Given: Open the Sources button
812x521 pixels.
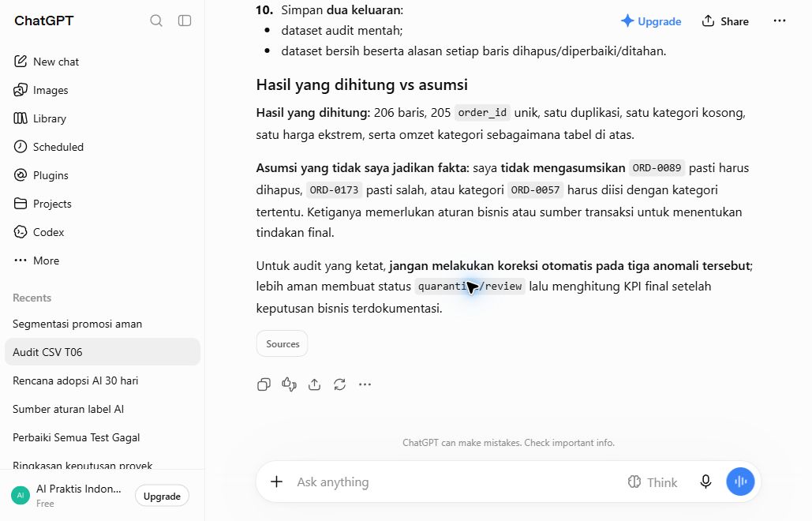Looking at the screenshot, I should [x=283, y=344].
